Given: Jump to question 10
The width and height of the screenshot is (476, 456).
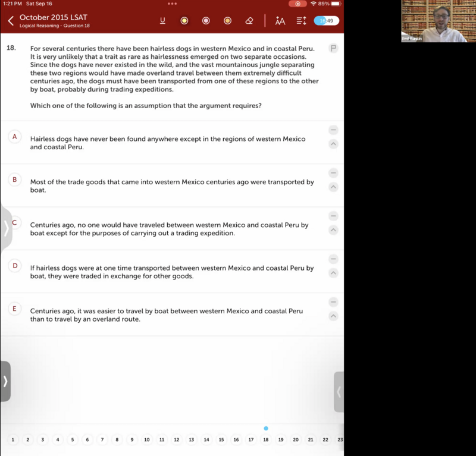Looking at the screenshot, I should click(147, 439).
